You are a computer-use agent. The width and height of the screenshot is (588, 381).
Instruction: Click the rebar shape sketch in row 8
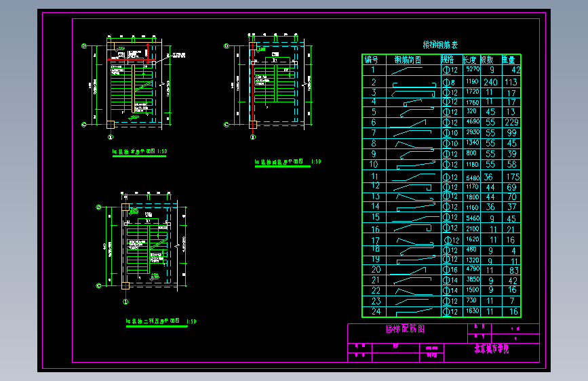click(x=414, y=144)
